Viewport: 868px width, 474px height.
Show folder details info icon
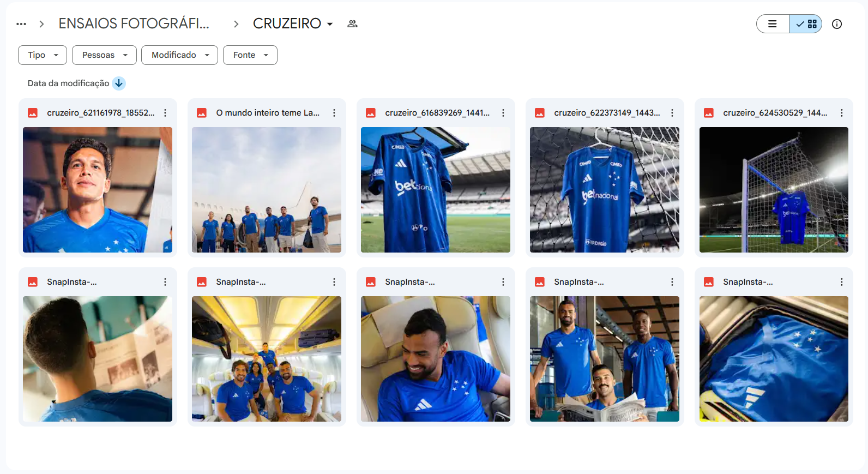(x=837, y=24)
